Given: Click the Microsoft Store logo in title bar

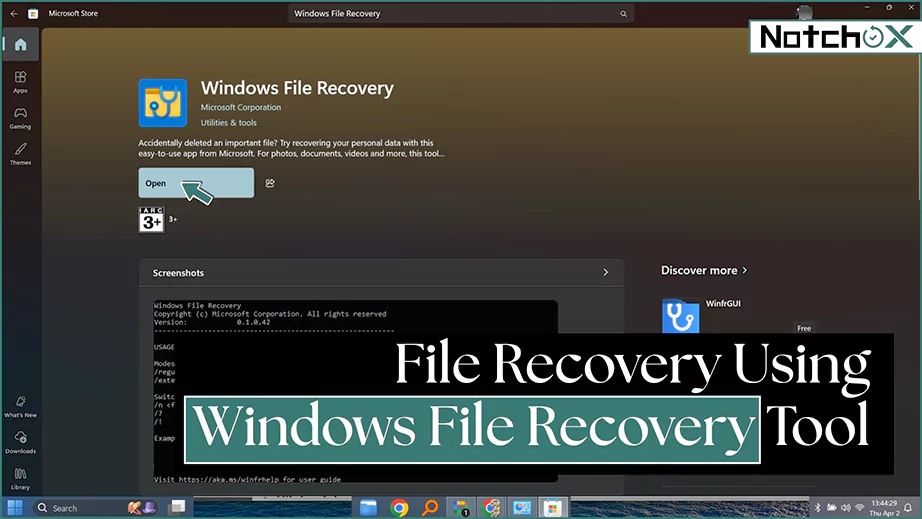Looking at the screenshot, I should [33, 14].
